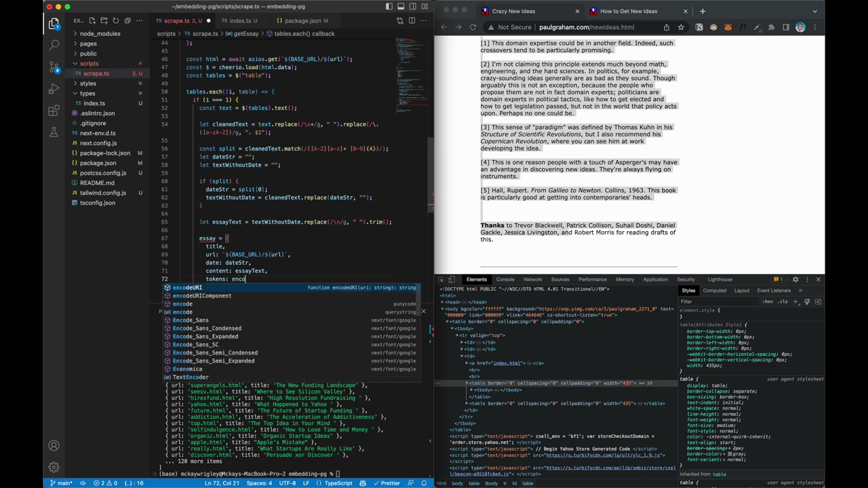868x488 pixels.
Task: Toggle DevTools device toolbar
Action: click(452, 279)
